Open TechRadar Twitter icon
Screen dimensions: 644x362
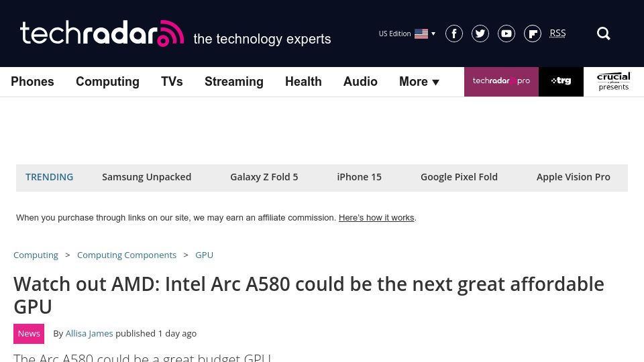[x=480, y=34]
